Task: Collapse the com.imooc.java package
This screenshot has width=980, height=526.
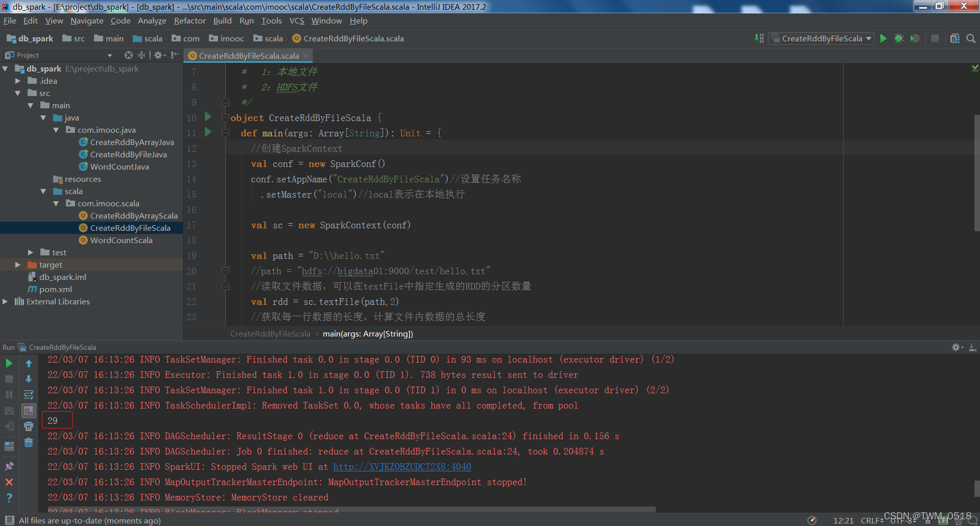Action: (x=56, y=130)
